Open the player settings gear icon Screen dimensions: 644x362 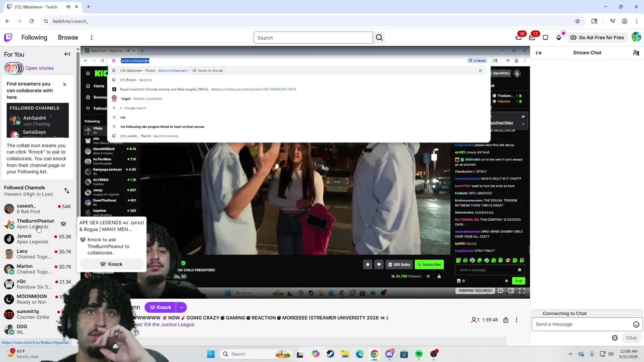pos(501,291)
